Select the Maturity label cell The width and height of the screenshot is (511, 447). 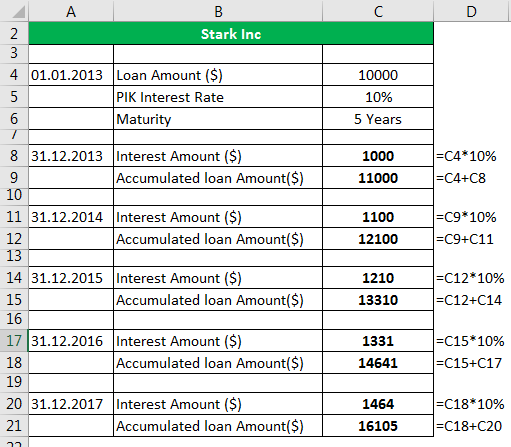218,119
